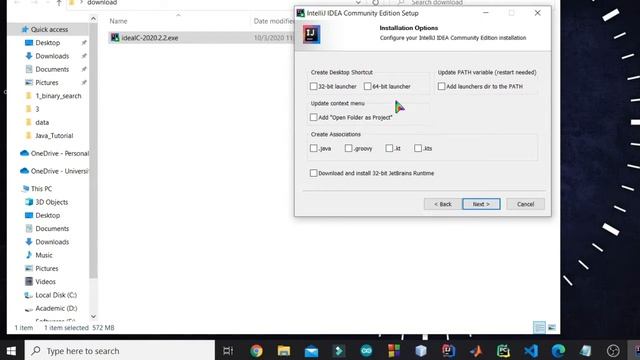Open Local Disk (C:) in sidebar
The width and height of the screenshot is (640, 360).
tap(56, 295)
